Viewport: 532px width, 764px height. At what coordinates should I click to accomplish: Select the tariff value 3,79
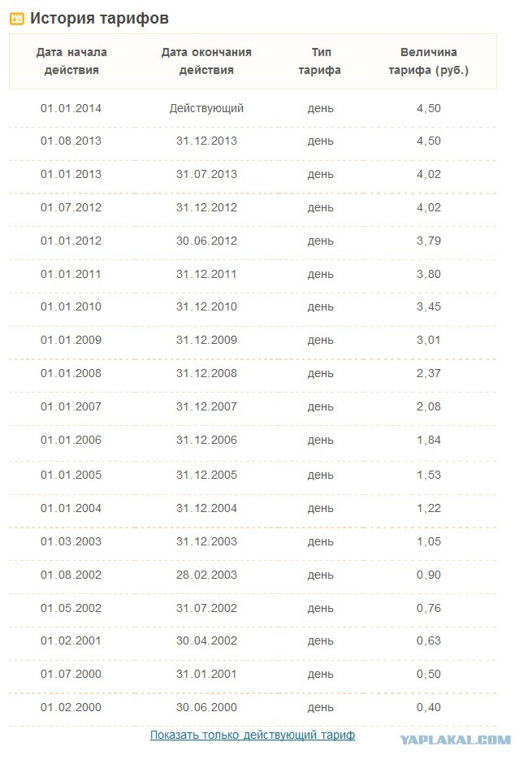(428, 241)
